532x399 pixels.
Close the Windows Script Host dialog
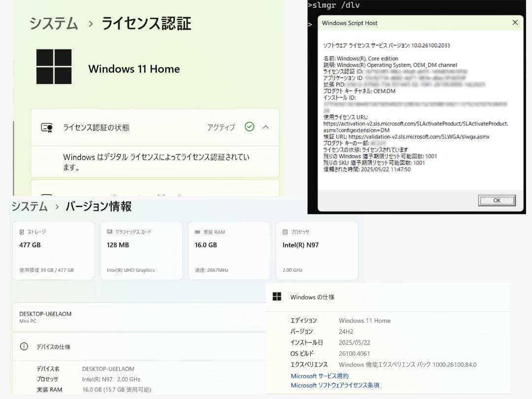pyautogui.click(x=515, y=23)
